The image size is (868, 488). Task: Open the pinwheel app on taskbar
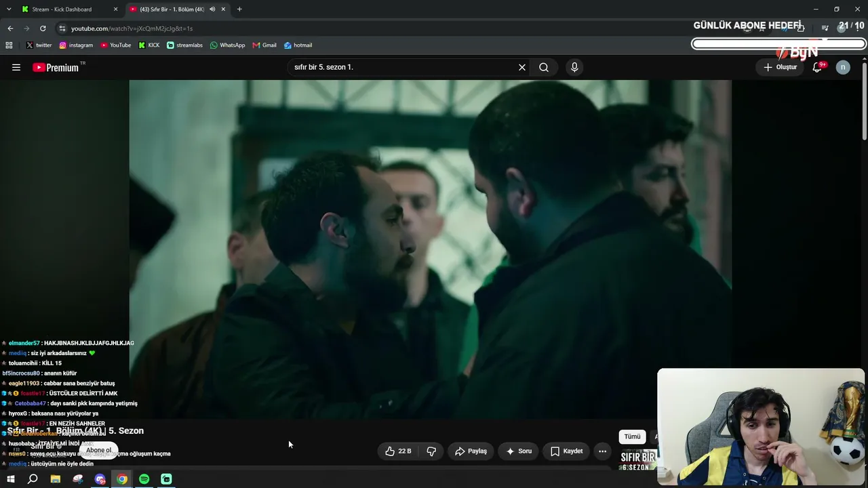pos(78,479)
